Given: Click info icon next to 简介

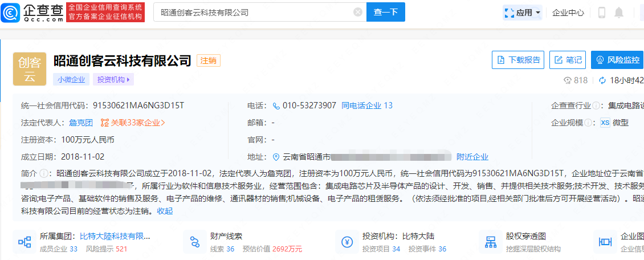Looking at the screenshot, I should [x=43, y=173].
